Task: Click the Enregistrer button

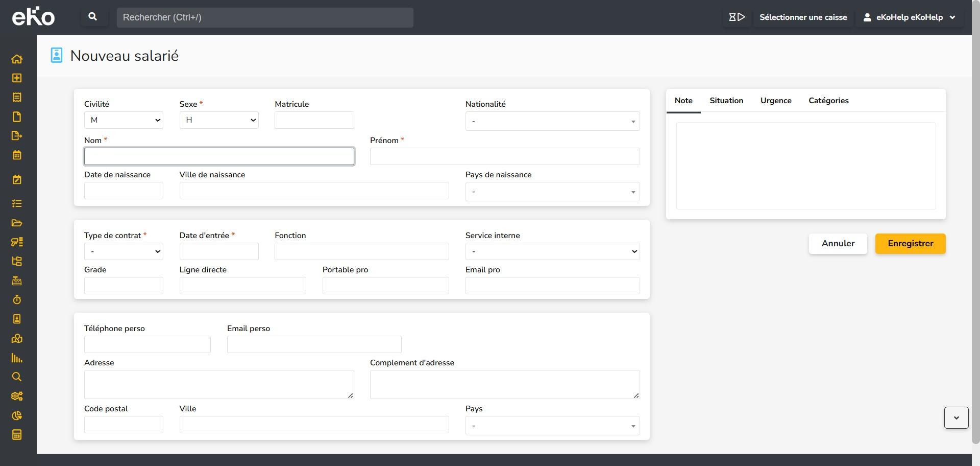Action: (910, 244)
